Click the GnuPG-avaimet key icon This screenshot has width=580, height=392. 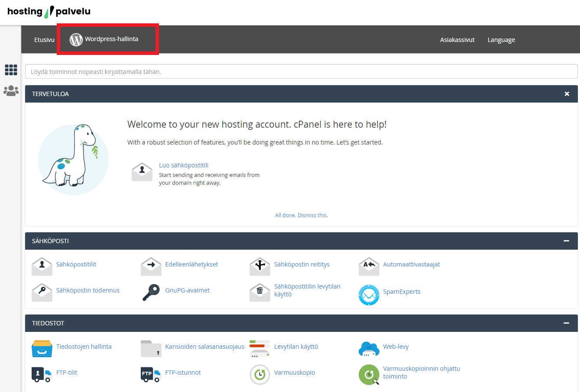point(151,292)
